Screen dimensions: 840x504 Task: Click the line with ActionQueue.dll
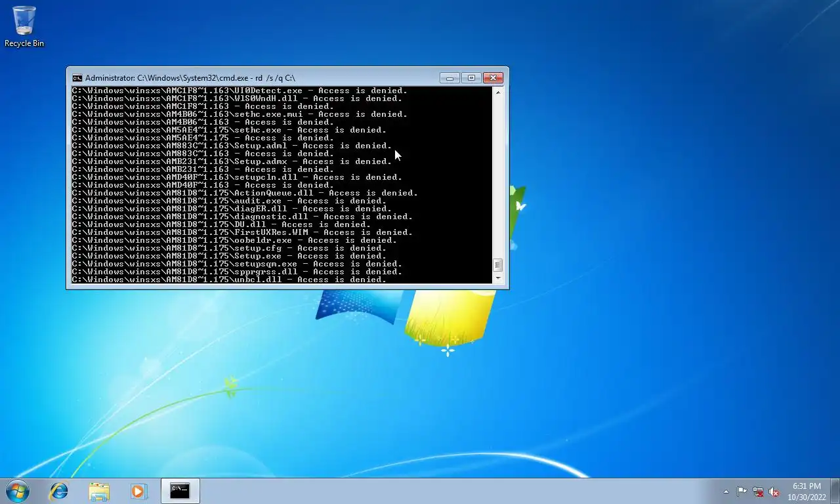click(245, 193)
